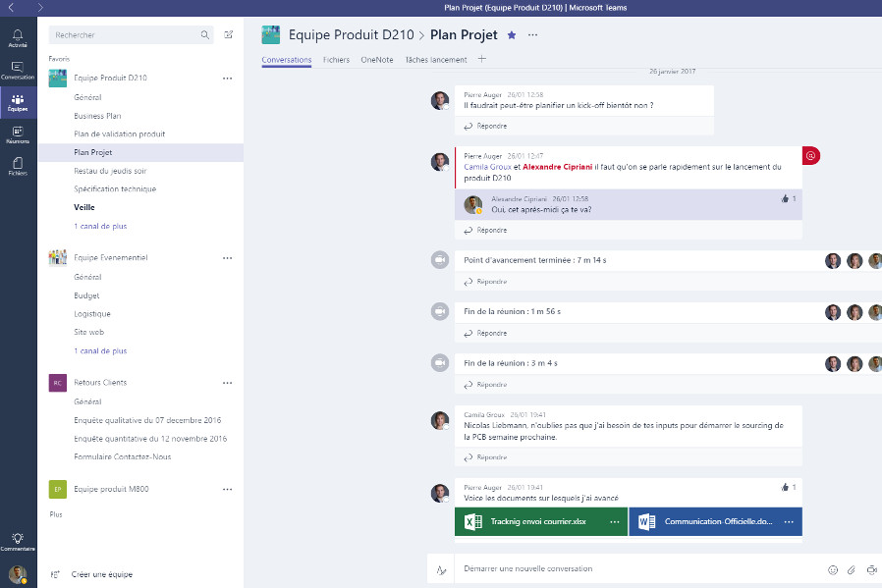Switch to the Conversations tab
The width and height of the screenshot is (882, 588).
[287, 60]
